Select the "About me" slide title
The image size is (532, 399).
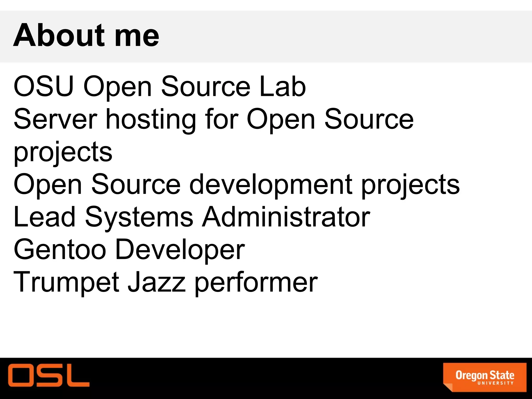86,35
